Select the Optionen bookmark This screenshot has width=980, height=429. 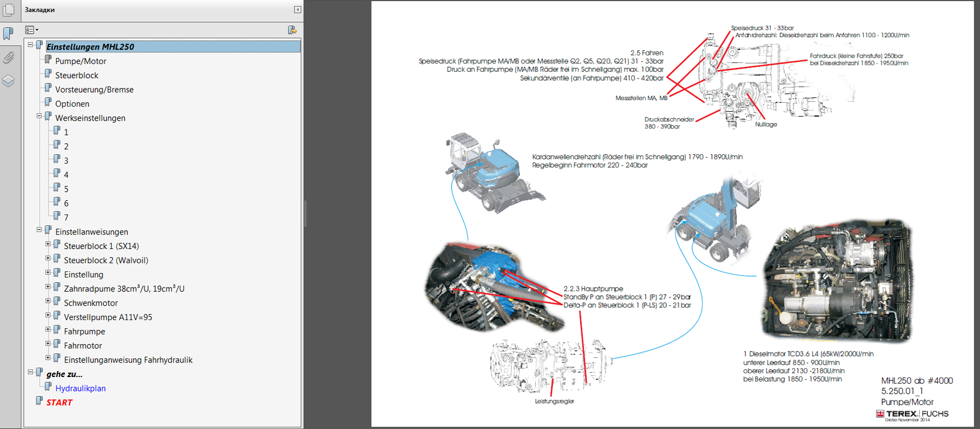tap(72, 104)
